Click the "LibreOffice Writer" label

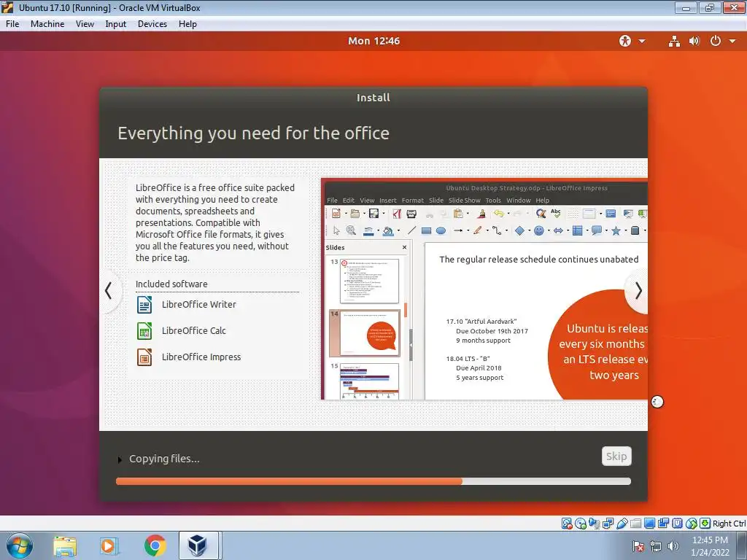pyautogui.click(x=198, y=304)
